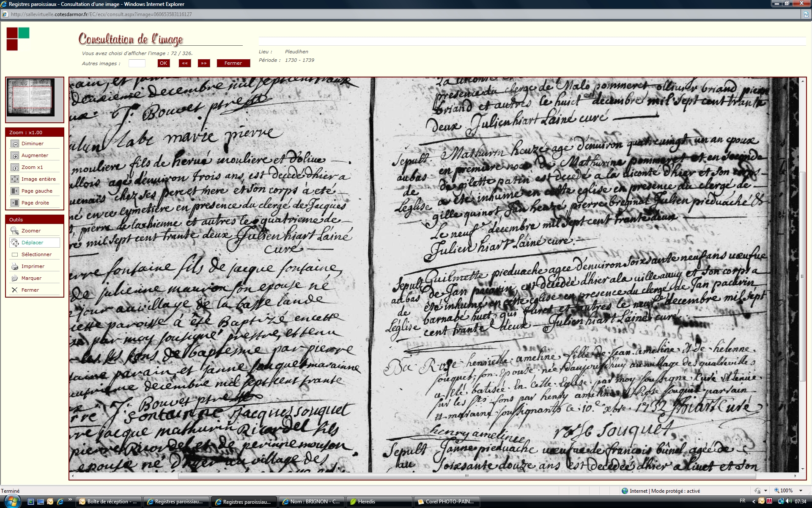
Task: Display the right page via Page droite
Action: click(15, 203)
